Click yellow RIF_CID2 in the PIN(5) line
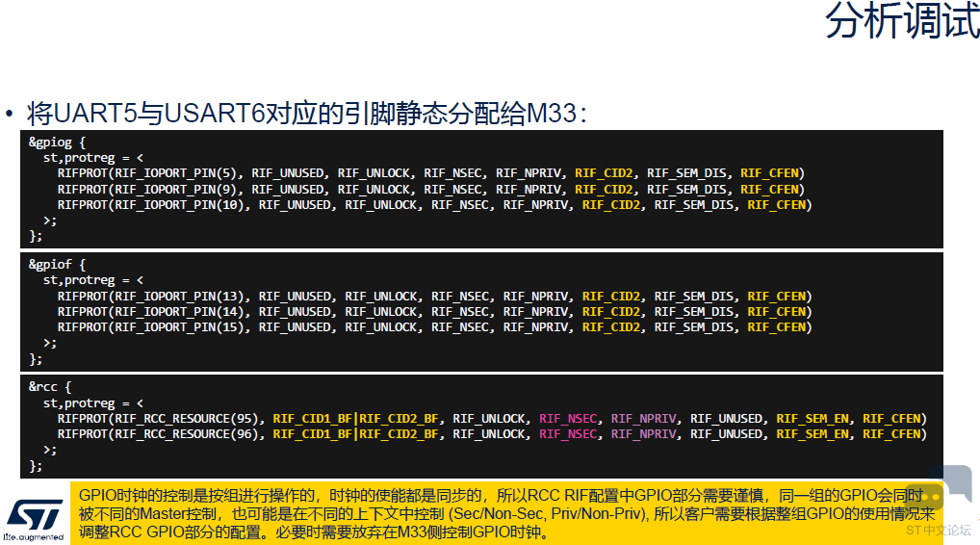980x545 pixels. pos(604,173)
